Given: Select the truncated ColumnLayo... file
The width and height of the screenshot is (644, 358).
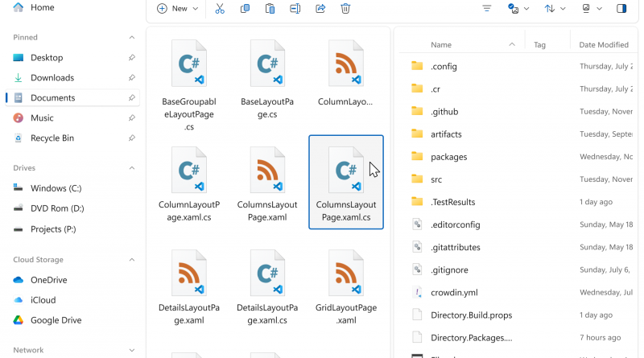Looking at the screenshot, I should pos(346,72).
